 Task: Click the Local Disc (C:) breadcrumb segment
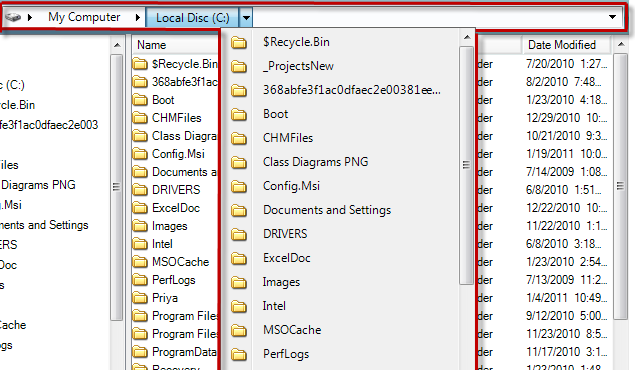point(193,18)
